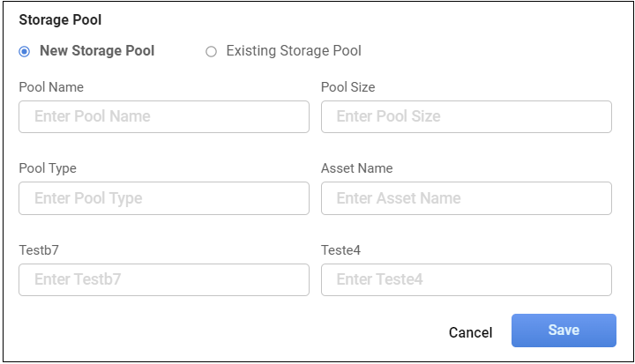Cancel the storage pool dialog
The width and height of the screenshot is (635, 364).
tap(470, 332)
